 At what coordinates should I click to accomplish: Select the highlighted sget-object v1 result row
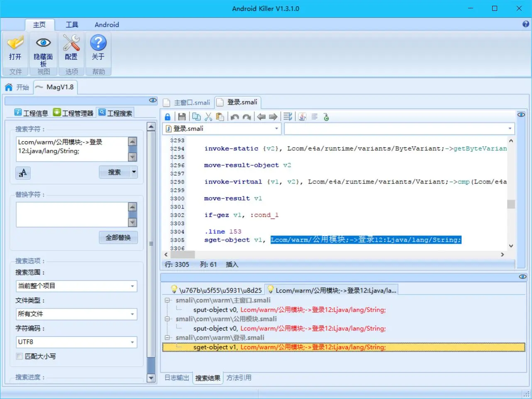(x=344, y=347)
